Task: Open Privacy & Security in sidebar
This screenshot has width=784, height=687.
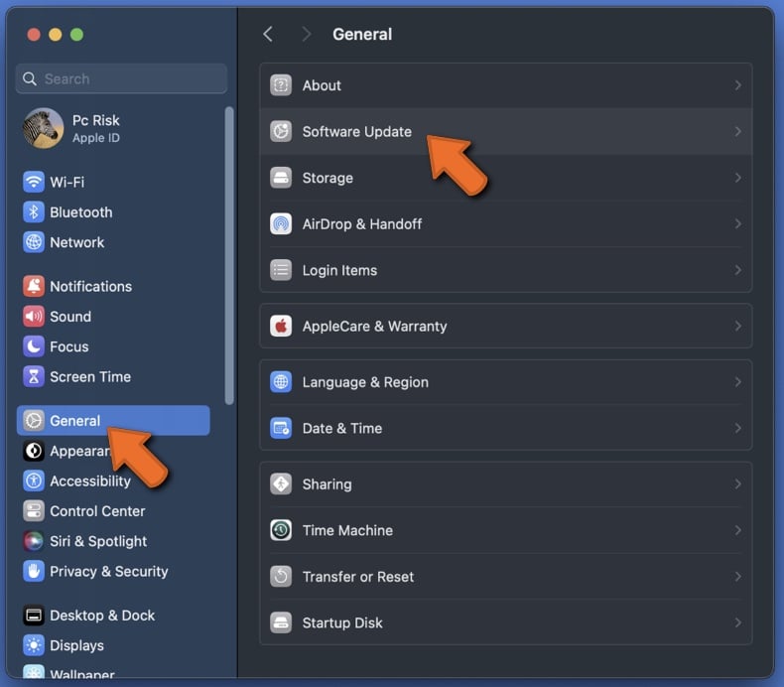Action: (x=108, y=571)
